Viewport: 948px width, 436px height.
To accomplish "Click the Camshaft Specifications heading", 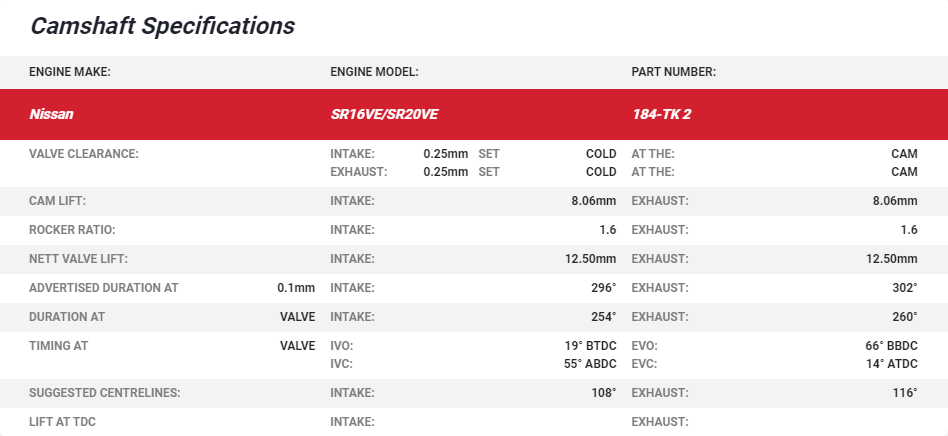I will click(x=162, y=26).
